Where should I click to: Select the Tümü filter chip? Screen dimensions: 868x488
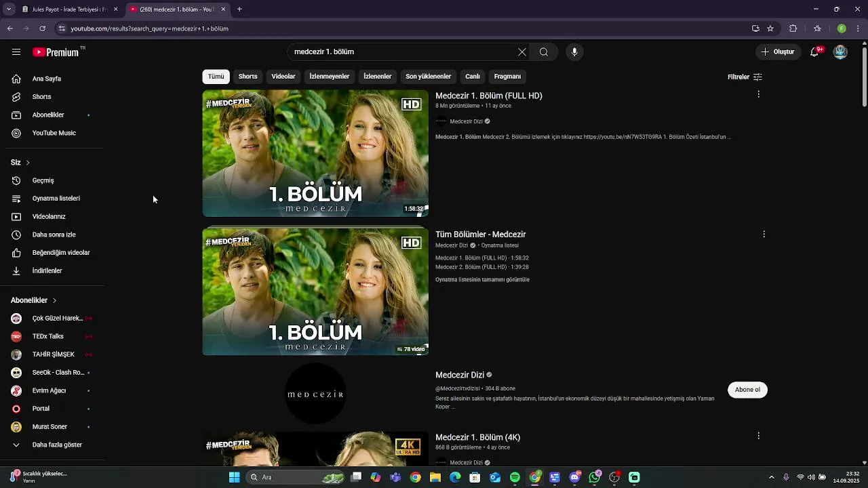(216, 77)
